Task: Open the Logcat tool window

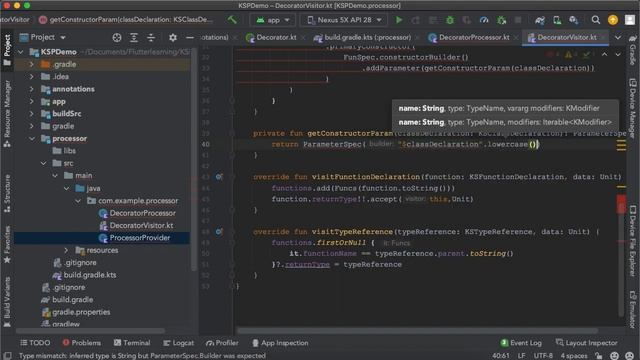Action: tap(178, 343)
